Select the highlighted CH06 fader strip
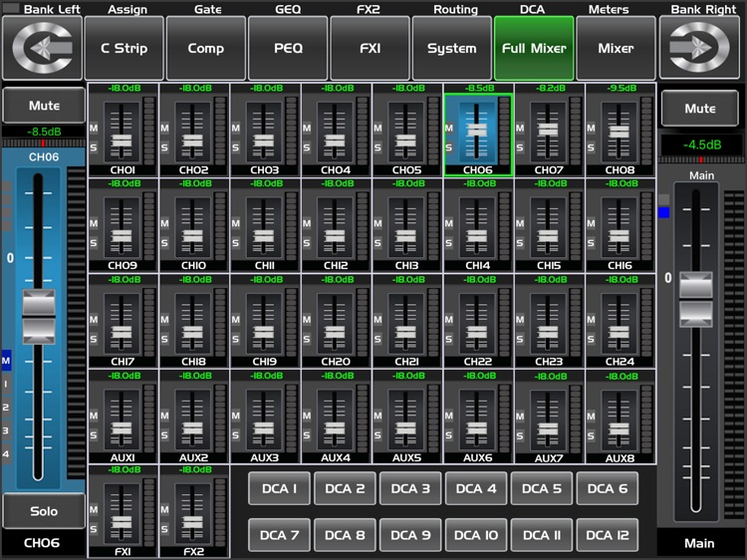 tap(478, 135)
